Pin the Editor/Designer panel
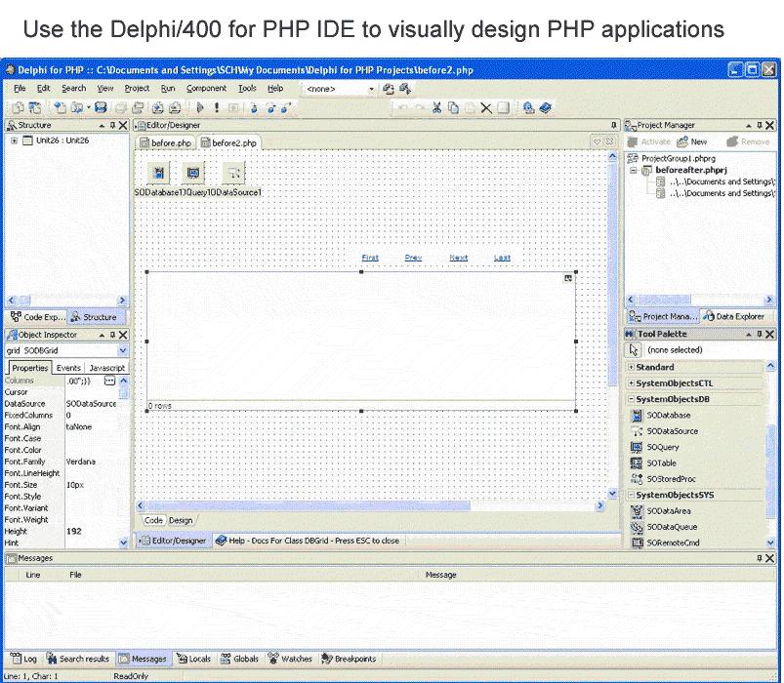The height and width of the screenshot is (683, 784). pyautogui.click(x=614, y=125)
